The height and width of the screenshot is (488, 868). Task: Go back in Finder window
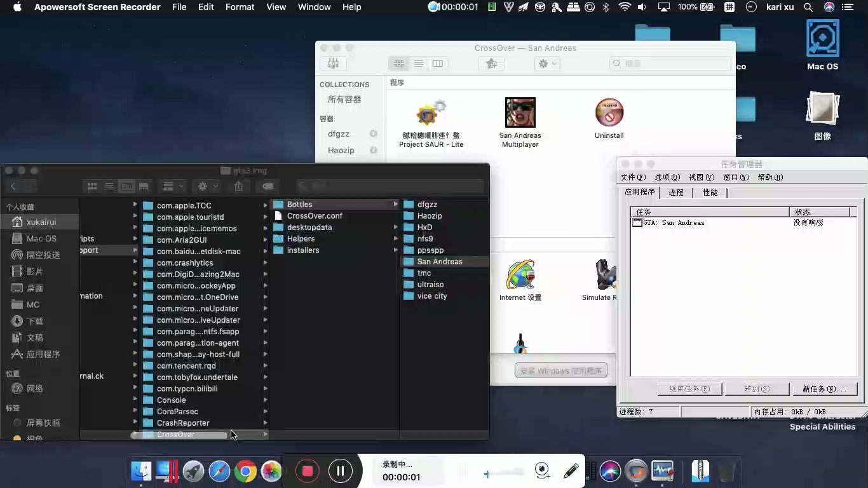(x=13, y=186)
